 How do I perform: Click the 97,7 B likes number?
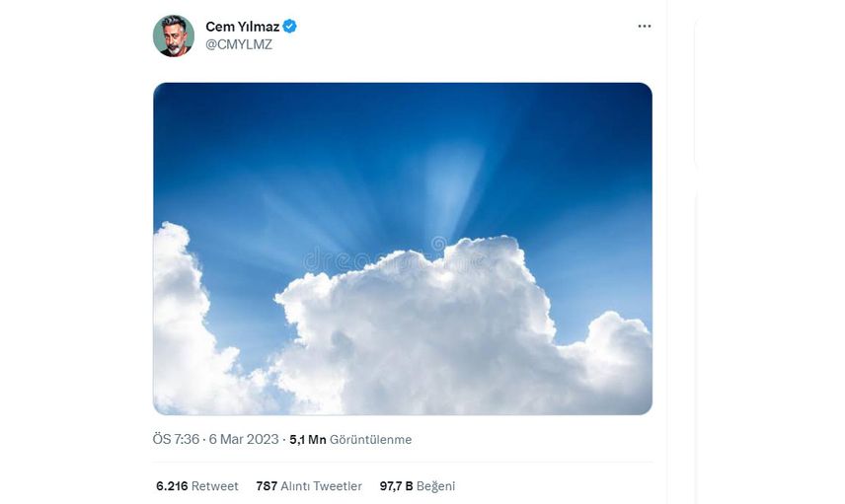[396, 486]
